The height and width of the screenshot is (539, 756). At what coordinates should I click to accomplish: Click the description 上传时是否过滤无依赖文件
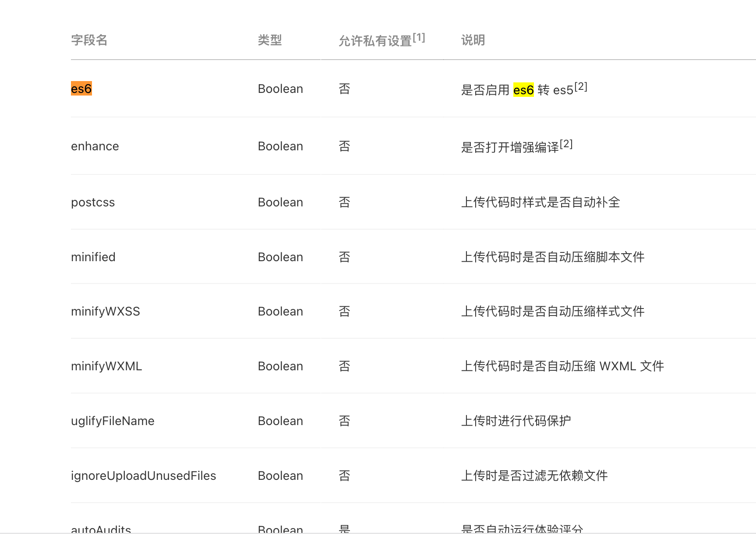(x=534, y=476)
